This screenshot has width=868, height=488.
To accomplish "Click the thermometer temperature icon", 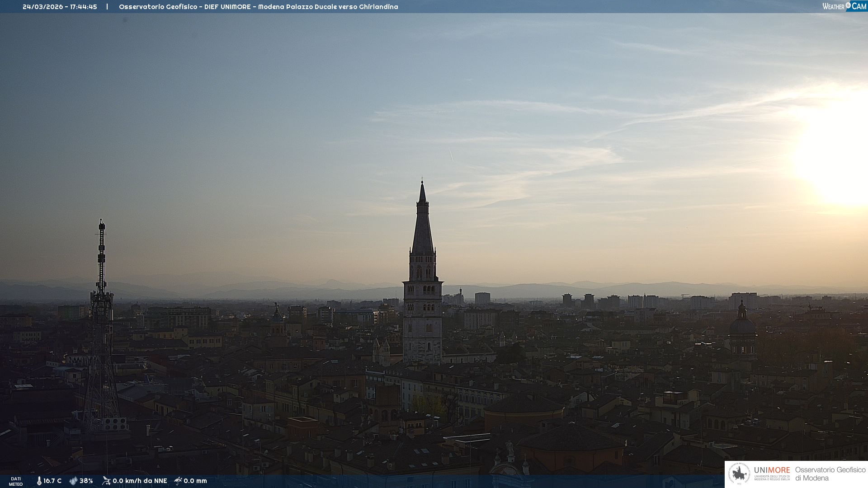I will point(39,481).
